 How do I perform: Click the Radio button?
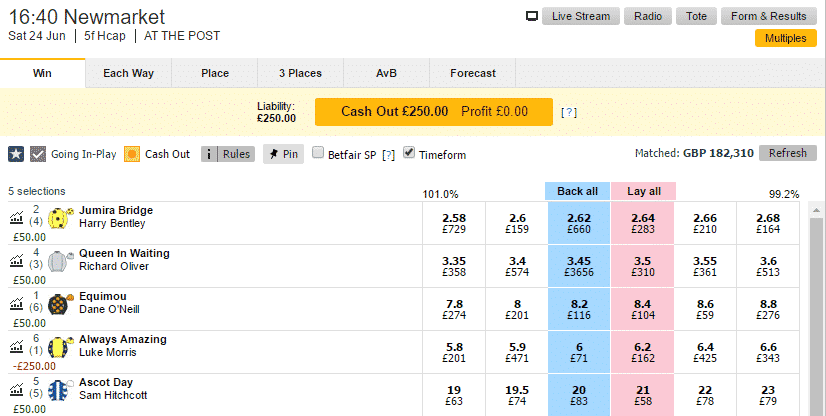tap(647, 16)
